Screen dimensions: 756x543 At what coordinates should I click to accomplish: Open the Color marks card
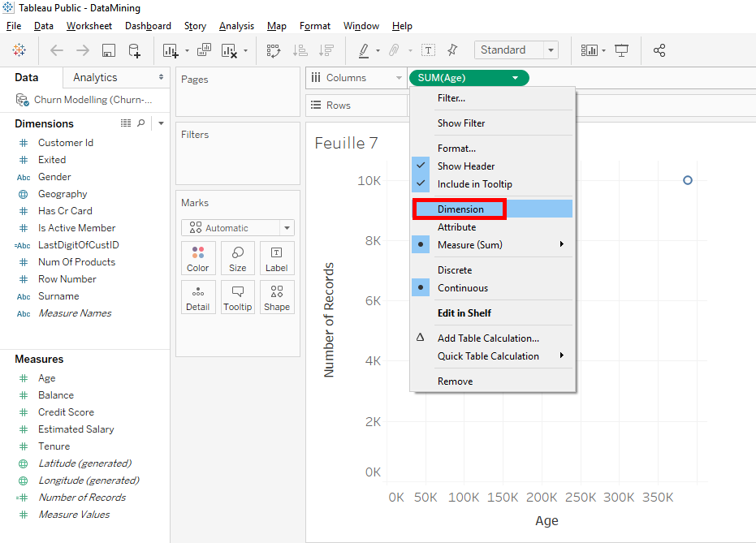(198, 257)
